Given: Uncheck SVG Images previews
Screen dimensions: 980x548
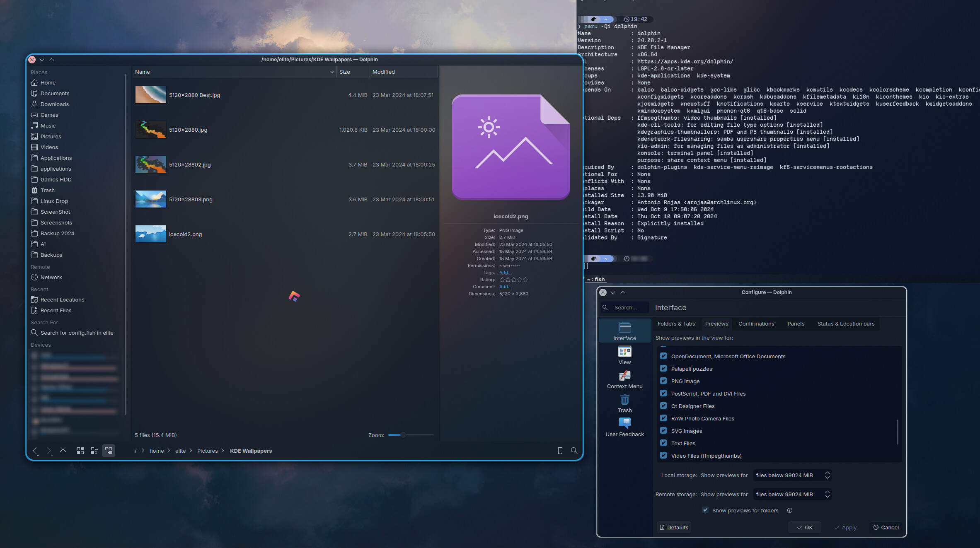Looking at the screenshot, I should pyautogui.click(x=663, y=431).
